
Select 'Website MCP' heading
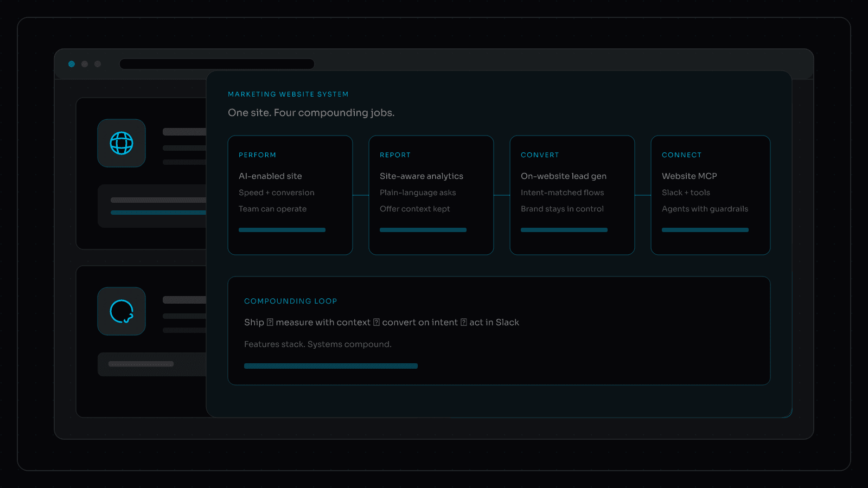click(x=690, y=176)
